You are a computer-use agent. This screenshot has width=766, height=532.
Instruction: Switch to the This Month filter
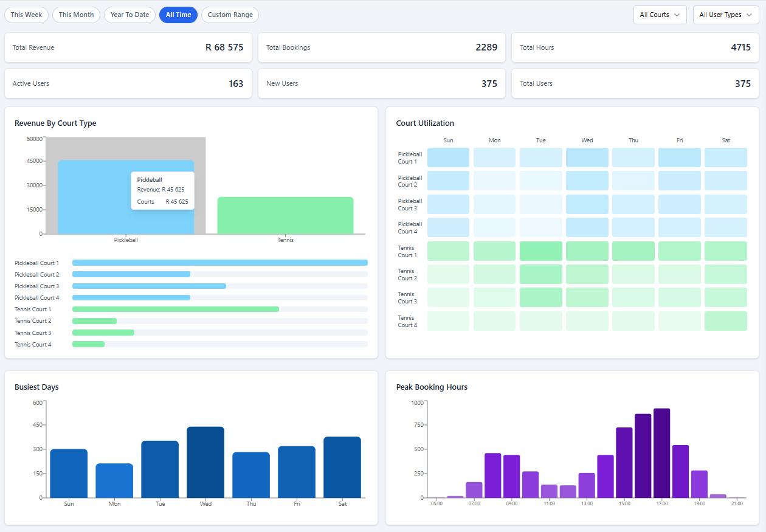[76, 15]
